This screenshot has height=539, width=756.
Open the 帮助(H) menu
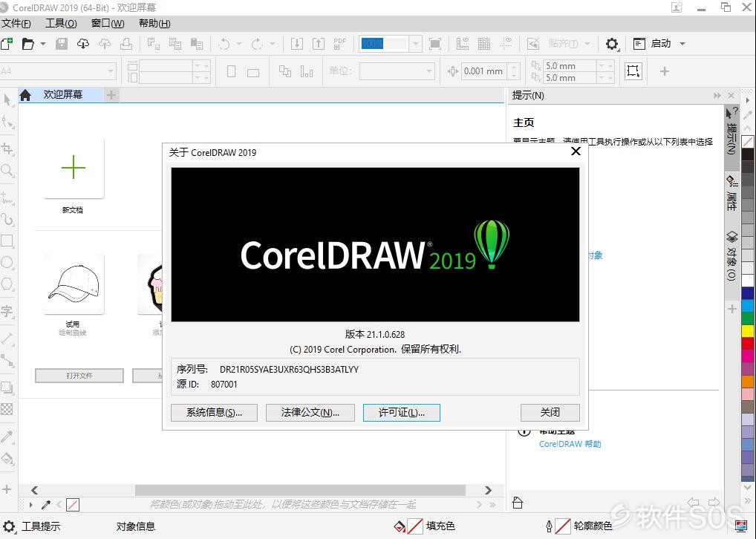pyautogui.click(x=154, y=24)
